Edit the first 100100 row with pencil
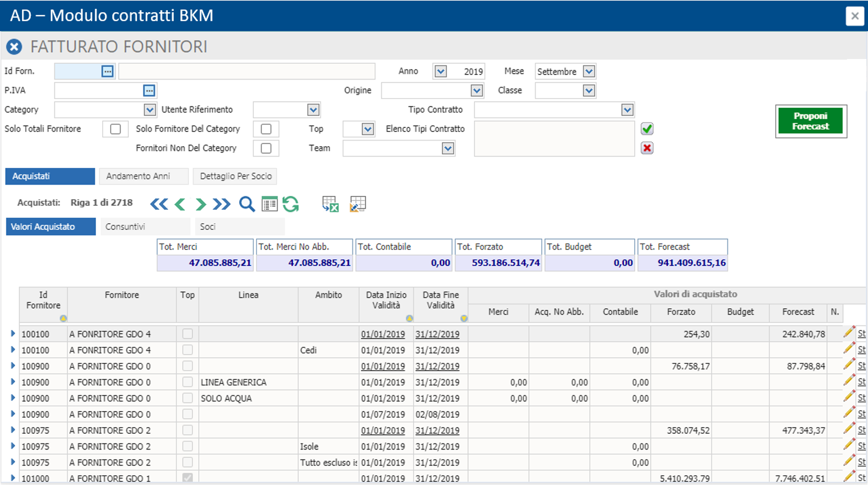868x485 pixels. pyautogui.click(x=849, y=333)
